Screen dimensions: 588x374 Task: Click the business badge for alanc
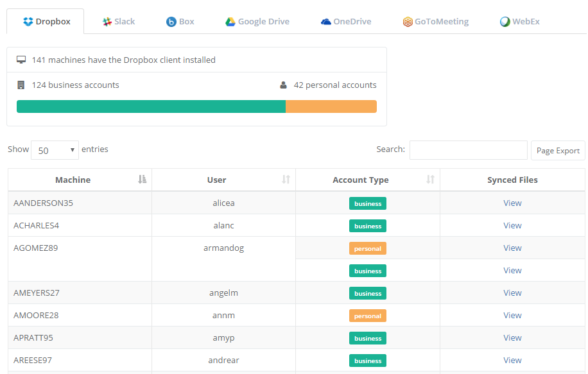point(367,226)
